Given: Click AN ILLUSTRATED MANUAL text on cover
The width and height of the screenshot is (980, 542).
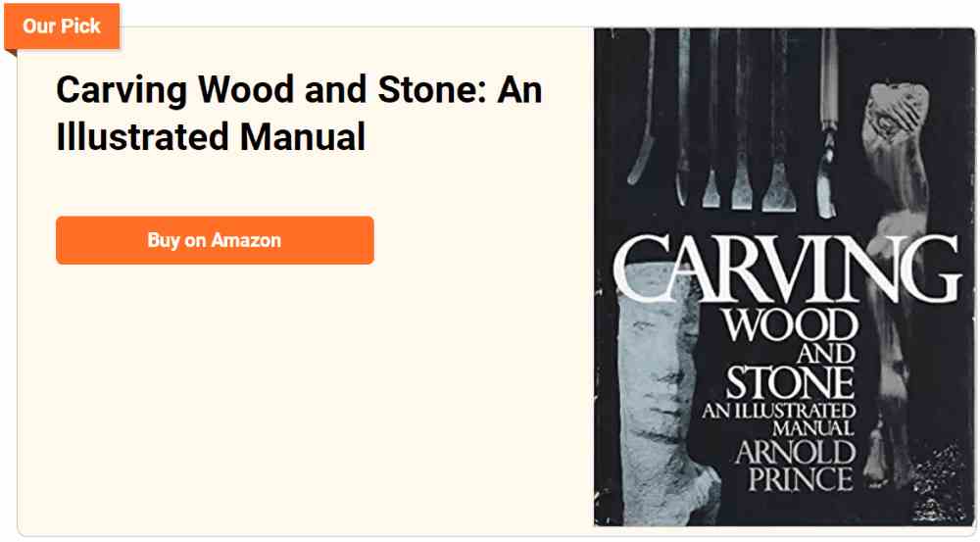Looking at the screenshot, I should coord(779,419).
